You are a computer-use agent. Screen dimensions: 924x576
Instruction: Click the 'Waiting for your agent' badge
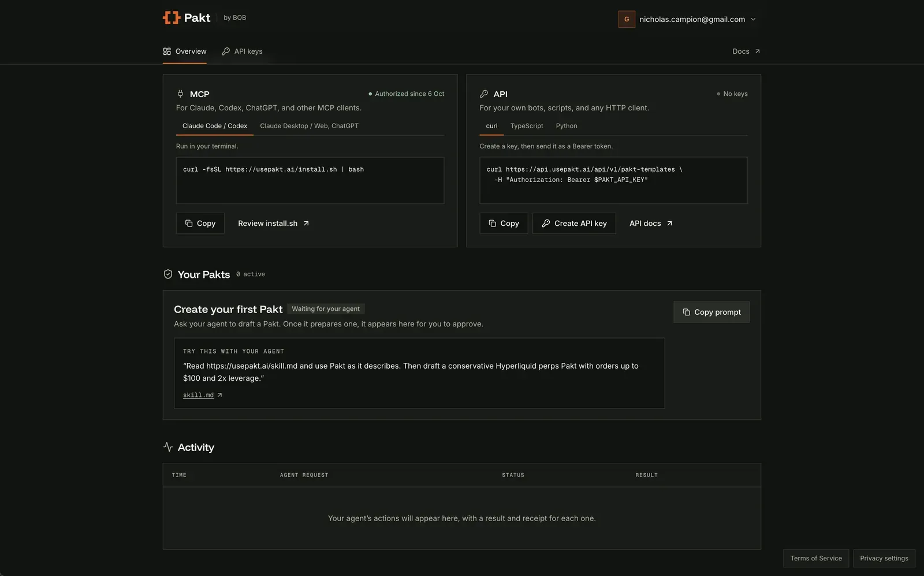click(x=326, y=309)
